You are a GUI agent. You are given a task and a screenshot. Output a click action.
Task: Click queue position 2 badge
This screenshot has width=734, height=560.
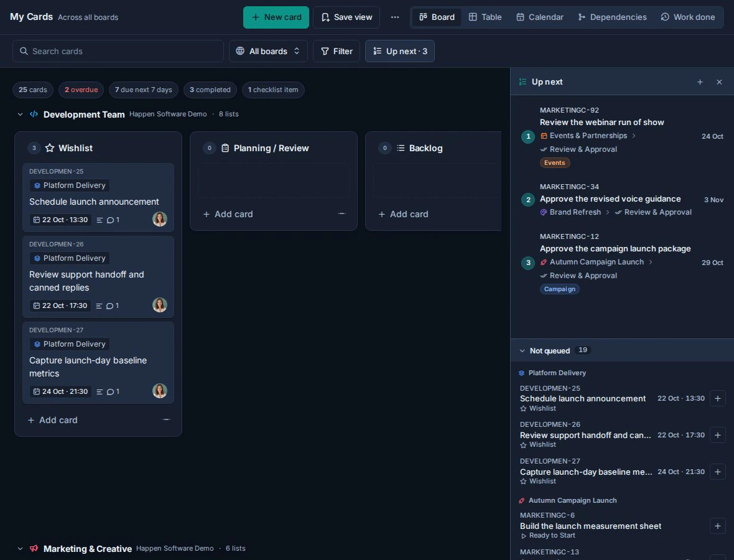[528, 200]
